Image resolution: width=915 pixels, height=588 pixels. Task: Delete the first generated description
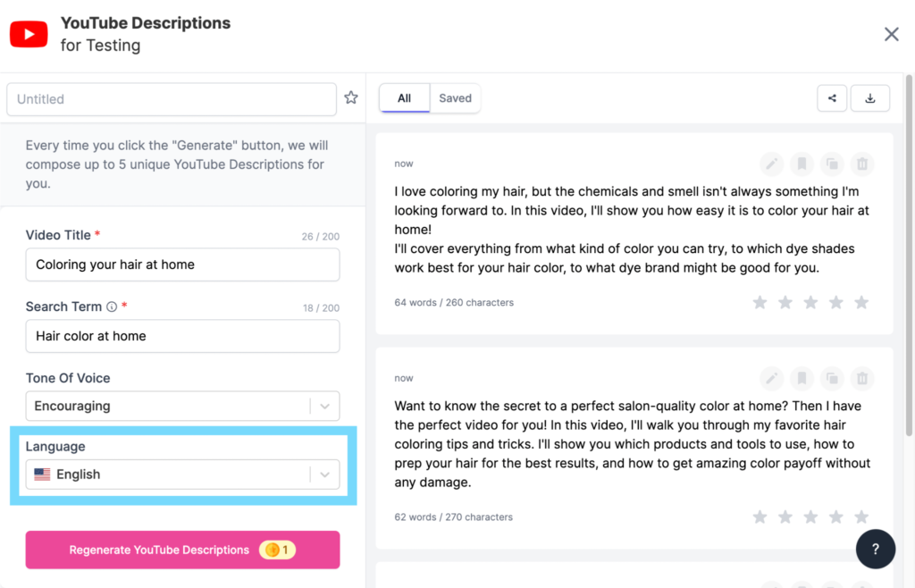pyautogui.click(x=862, y=164)
